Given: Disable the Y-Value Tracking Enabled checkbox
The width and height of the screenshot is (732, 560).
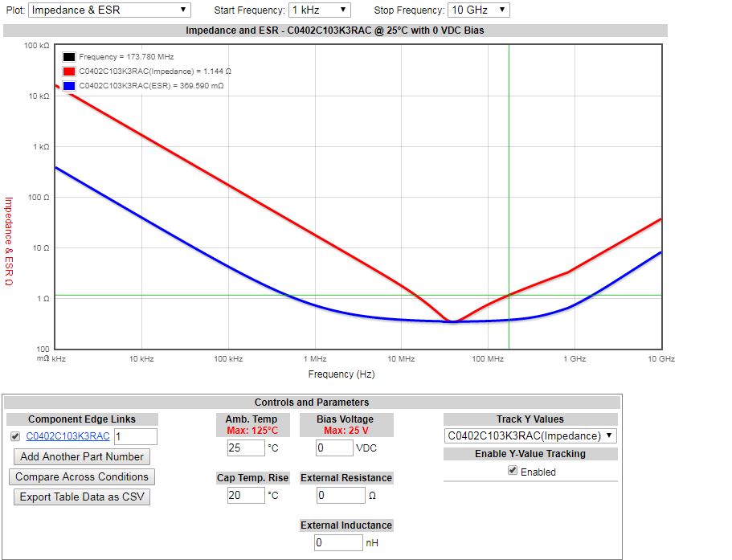Looking at the screenshot, I should click(513, 471).
